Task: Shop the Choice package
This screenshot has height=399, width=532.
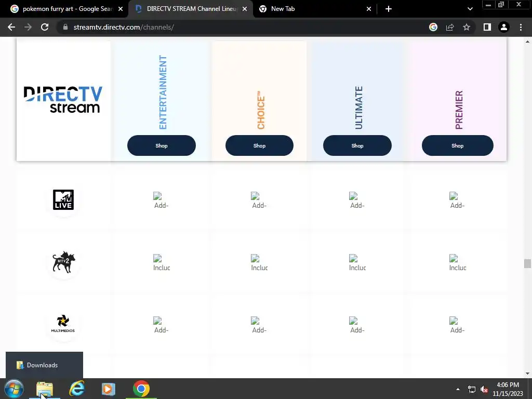Action: (x=259, y=145)
